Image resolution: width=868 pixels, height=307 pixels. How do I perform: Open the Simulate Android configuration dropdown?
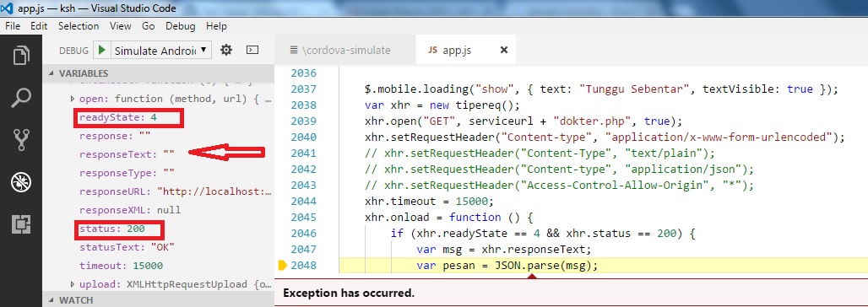coord(161,51)
